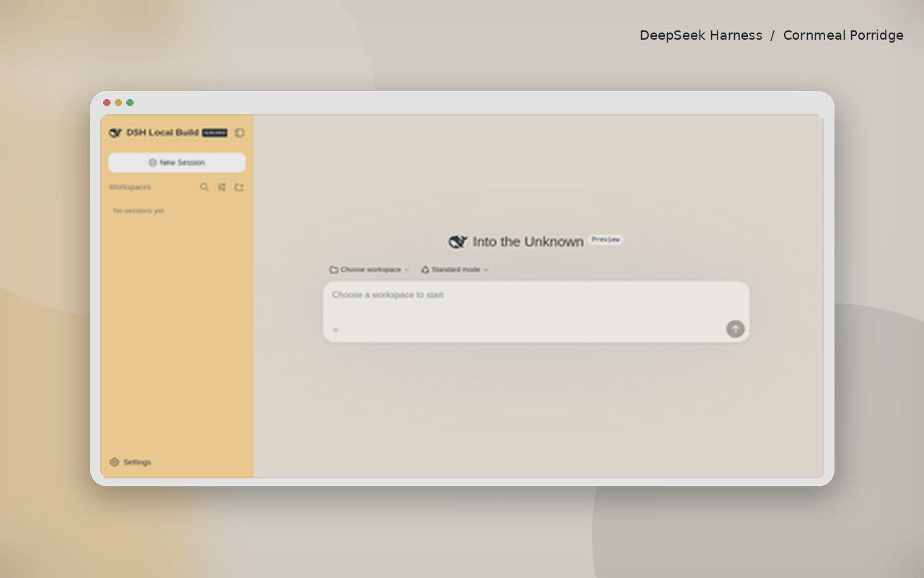Focus the Choose a workspace to start input
The width and height of the screenshot is (924, 578).
536,311
